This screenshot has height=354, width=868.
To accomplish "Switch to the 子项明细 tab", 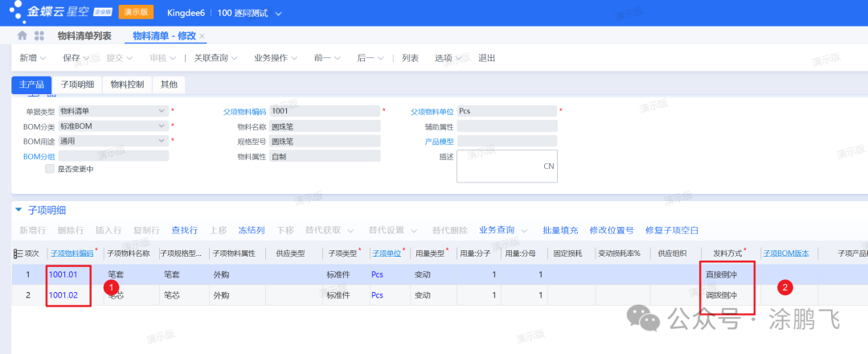I will 77,84.
